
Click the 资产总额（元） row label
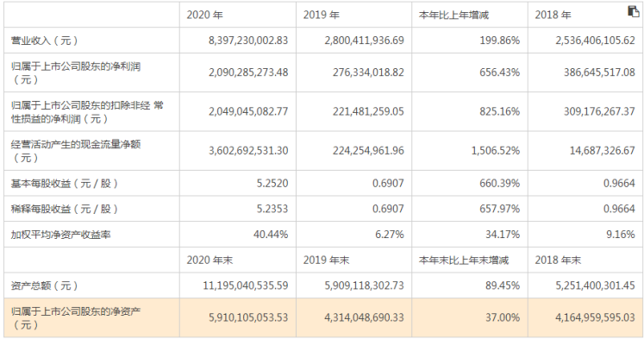[44, 286]
